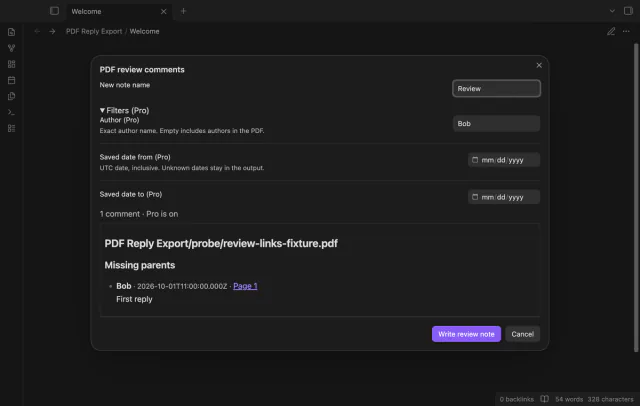Viewport: 640px width, 406px height.
Task: Cancel the review dialog
Action: tap(522, 334)
